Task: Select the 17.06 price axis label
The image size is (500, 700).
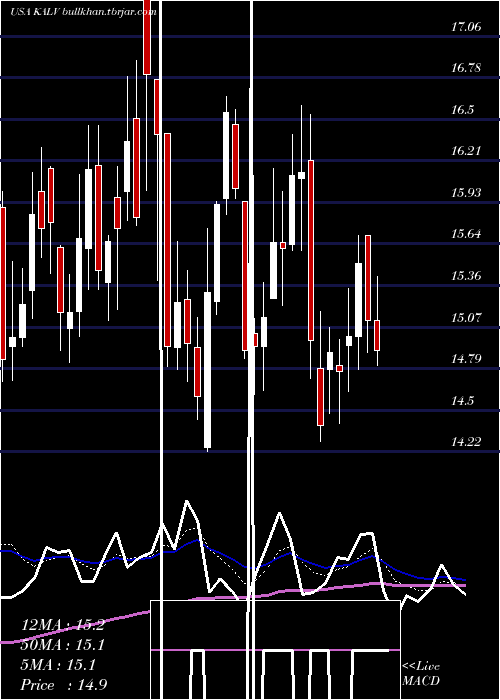Action: [466, 27]
